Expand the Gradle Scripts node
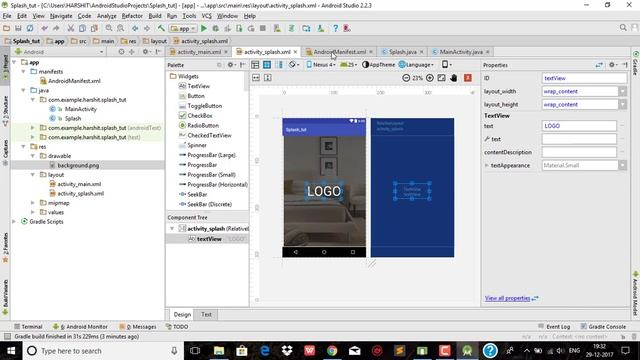 point(14,222)
